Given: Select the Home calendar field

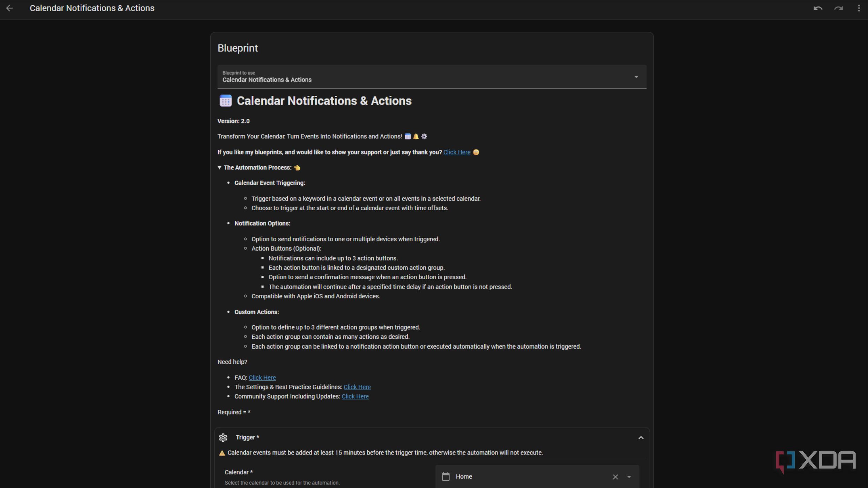Looking at the screenshot, I should 537,476.
